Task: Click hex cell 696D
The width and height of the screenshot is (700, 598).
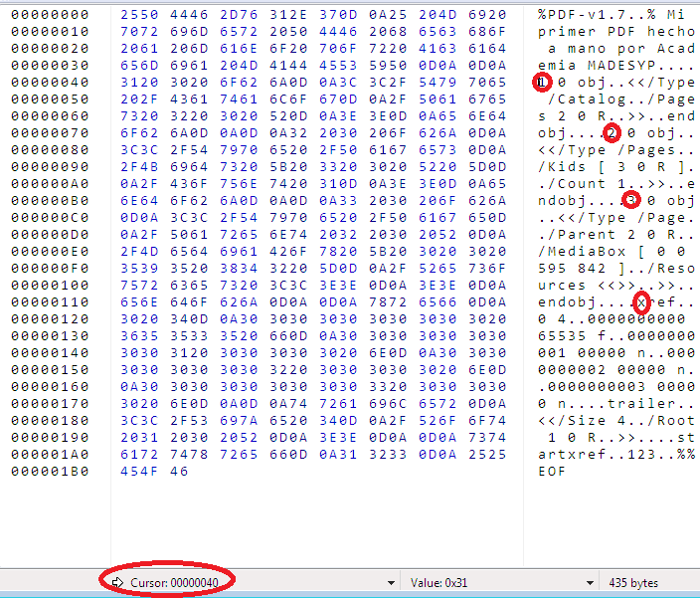Action: (x=189, y=32)
